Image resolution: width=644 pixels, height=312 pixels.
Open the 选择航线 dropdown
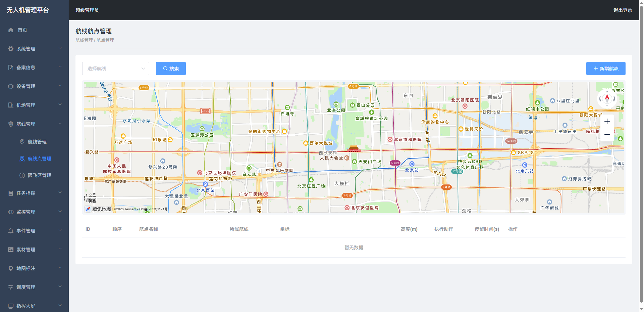click(x=115, y=69)
